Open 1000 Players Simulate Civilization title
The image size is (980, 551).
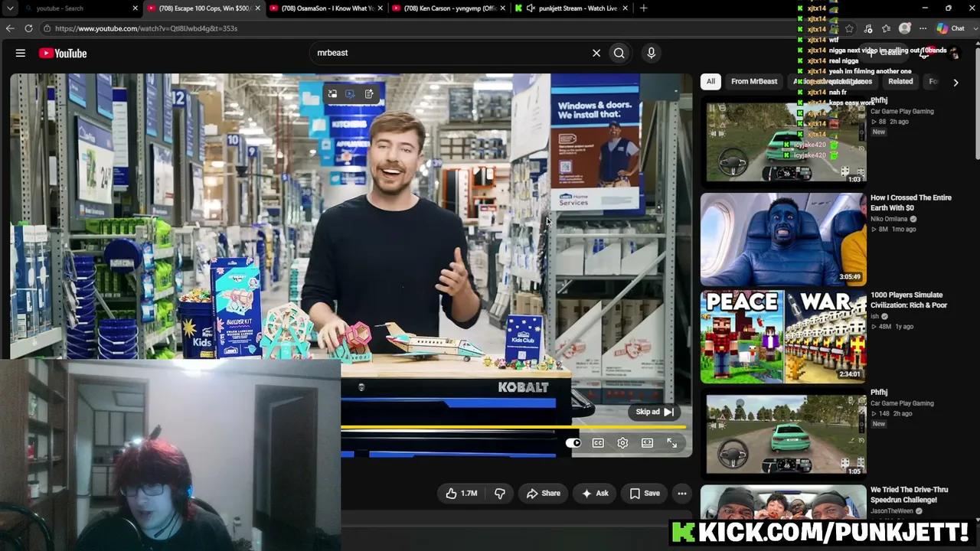pyautogui.click(x=909, y=300)
